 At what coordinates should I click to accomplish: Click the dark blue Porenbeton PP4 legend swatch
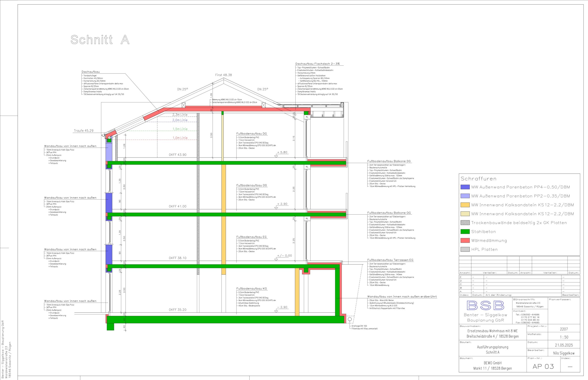(465, 187)
